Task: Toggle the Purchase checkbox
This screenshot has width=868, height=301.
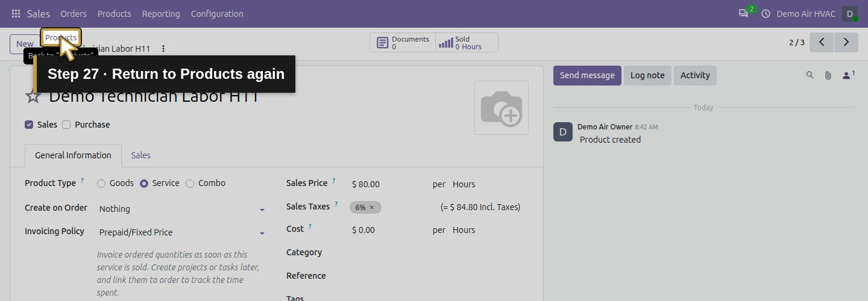Action: click(x=66, y=125)
